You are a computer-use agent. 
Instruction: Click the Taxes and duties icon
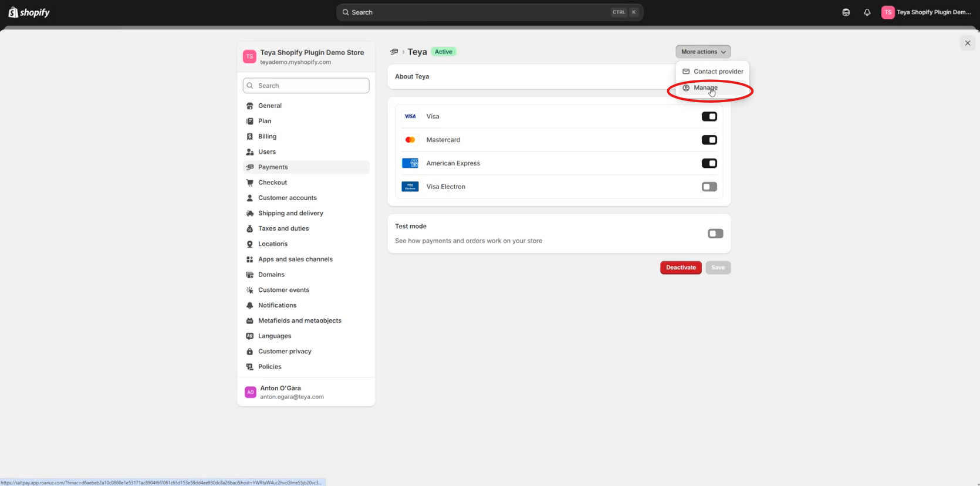pos(250,228)
